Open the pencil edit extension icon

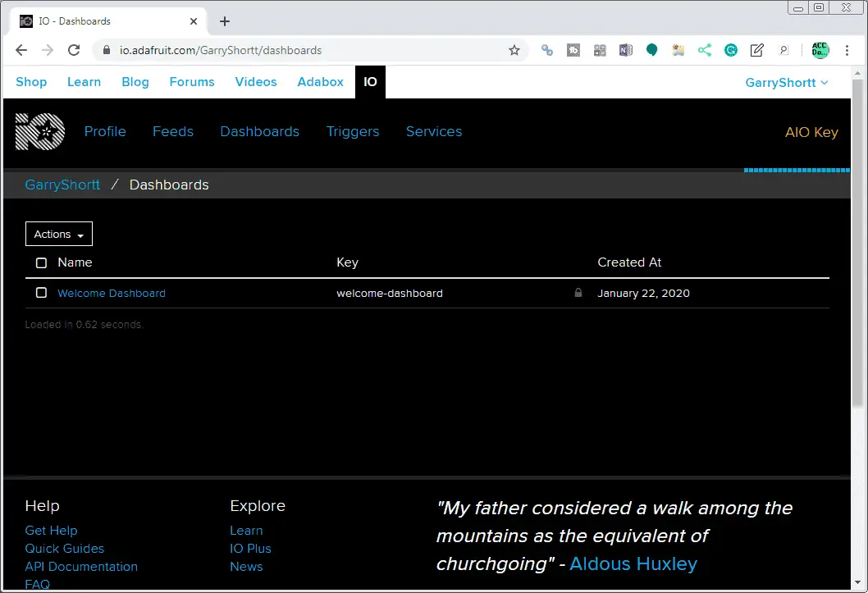coord(756,50)
